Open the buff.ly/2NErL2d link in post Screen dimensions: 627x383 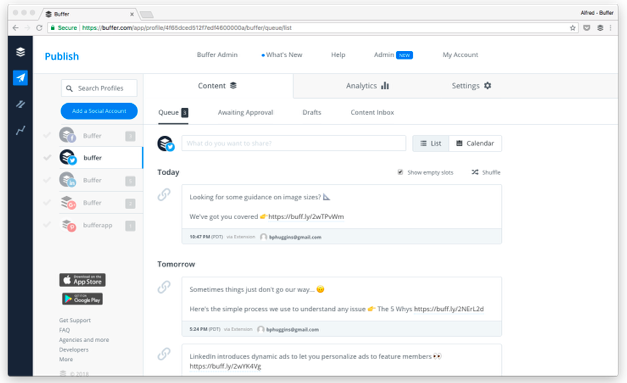449,309
